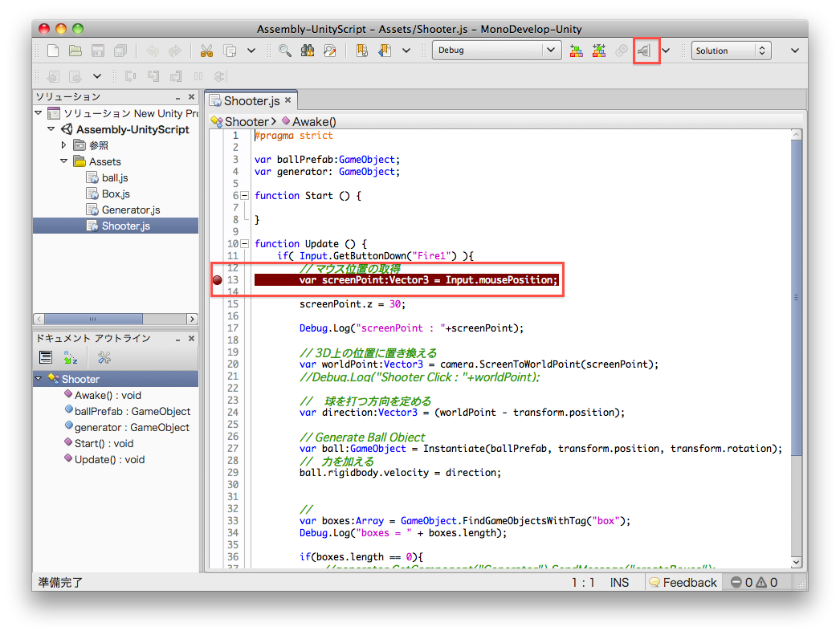Viewport: 840px width, 635px height.
Task: Close the Shooter.js tab
Action: (287, 100)
